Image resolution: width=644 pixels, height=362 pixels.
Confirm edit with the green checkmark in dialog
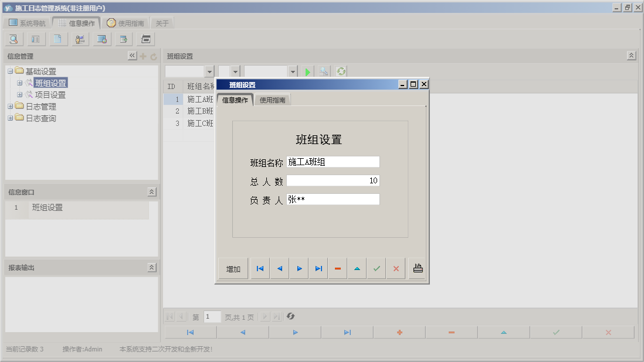pyautogui.click(x=377, y=268)
